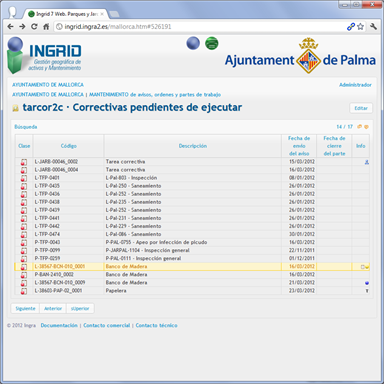
Task: Sort table by Código column header
Action: (x=69, y=146)
